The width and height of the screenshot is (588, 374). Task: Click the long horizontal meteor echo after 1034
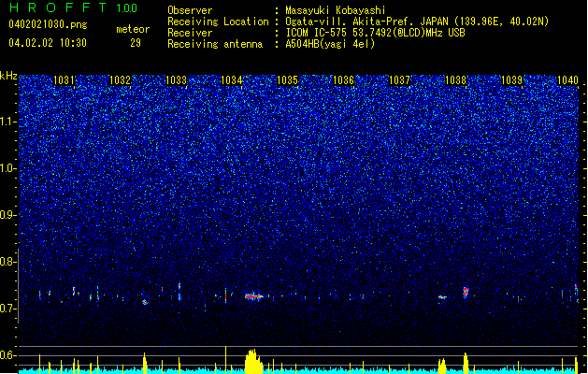click(254, 296)
